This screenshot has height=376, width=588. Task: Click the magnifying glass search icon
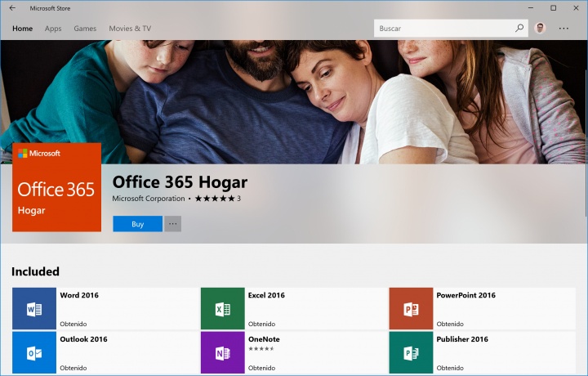[x=519, y=28]
